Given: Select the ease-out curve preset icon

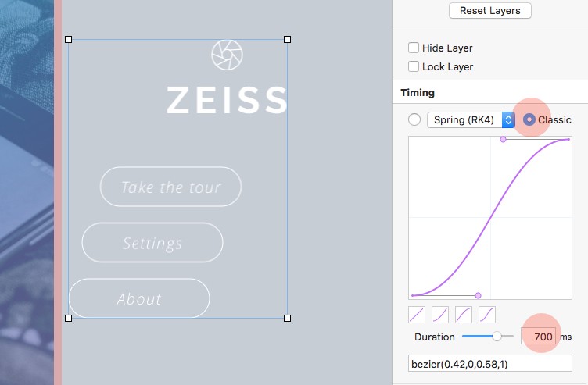Looking at the screenshot, I should 464,315.
